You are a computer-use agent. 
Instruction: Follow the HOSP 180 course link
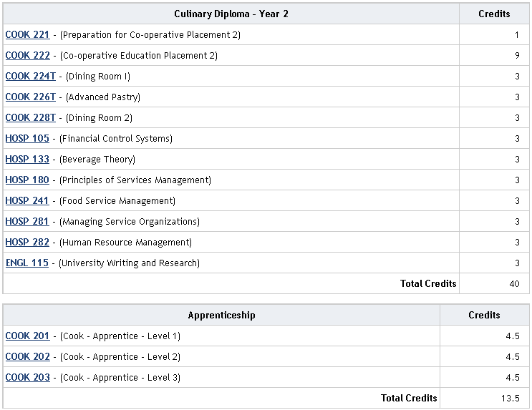27,180
